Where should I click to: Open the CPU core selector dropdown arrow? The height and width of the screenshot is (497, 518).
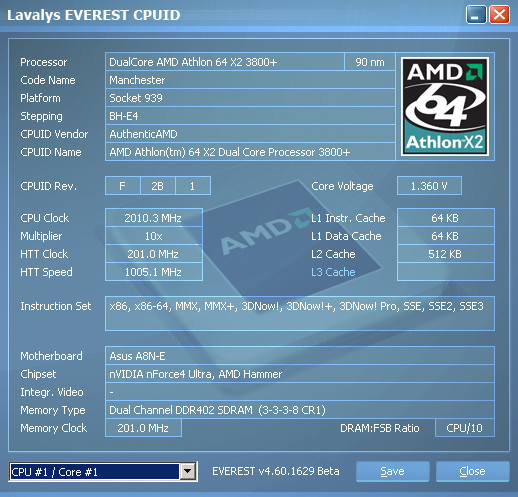click(188, 471)
